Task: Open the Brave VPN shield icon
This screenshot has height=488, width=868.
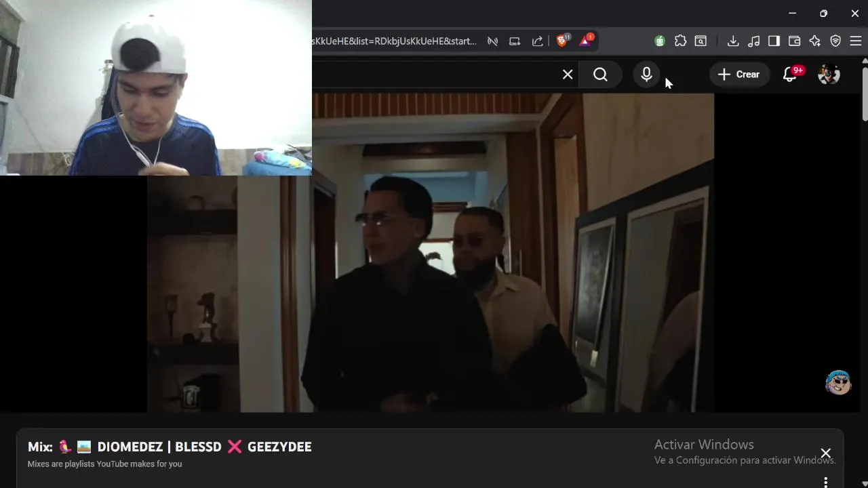Action: tap(835, 41)
